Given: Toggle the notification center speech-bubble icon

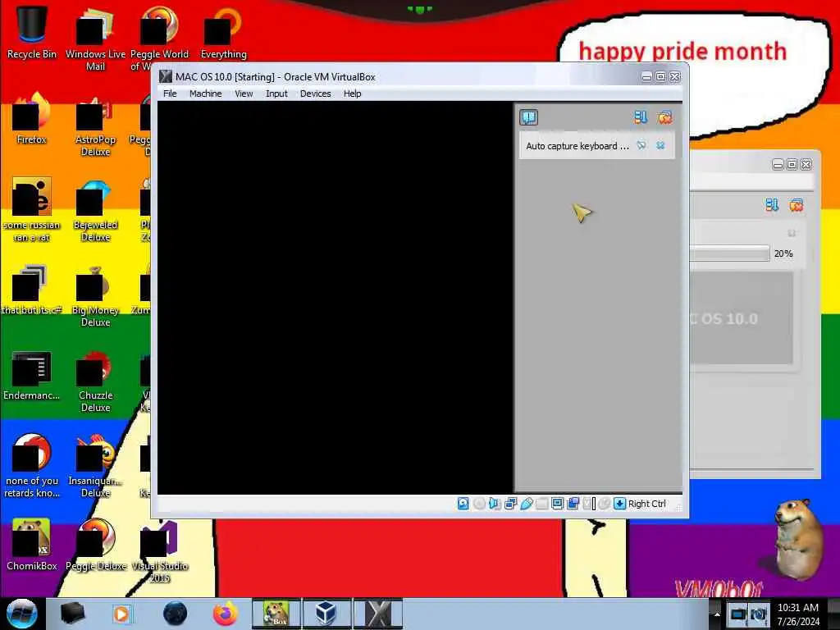Looking at the screenshot, I should 529,116.
